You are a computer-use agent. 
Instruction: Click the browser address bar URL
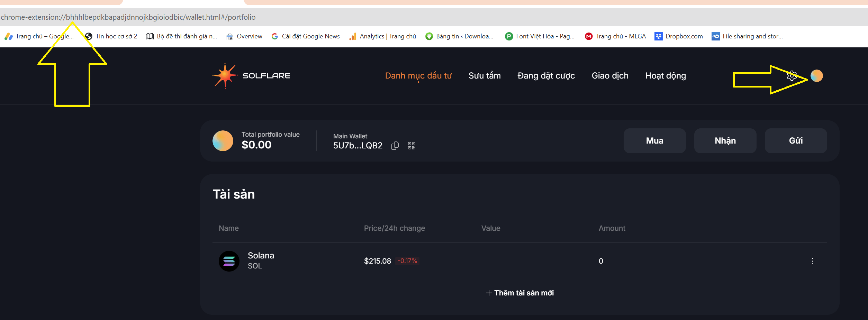click(128, 17)
